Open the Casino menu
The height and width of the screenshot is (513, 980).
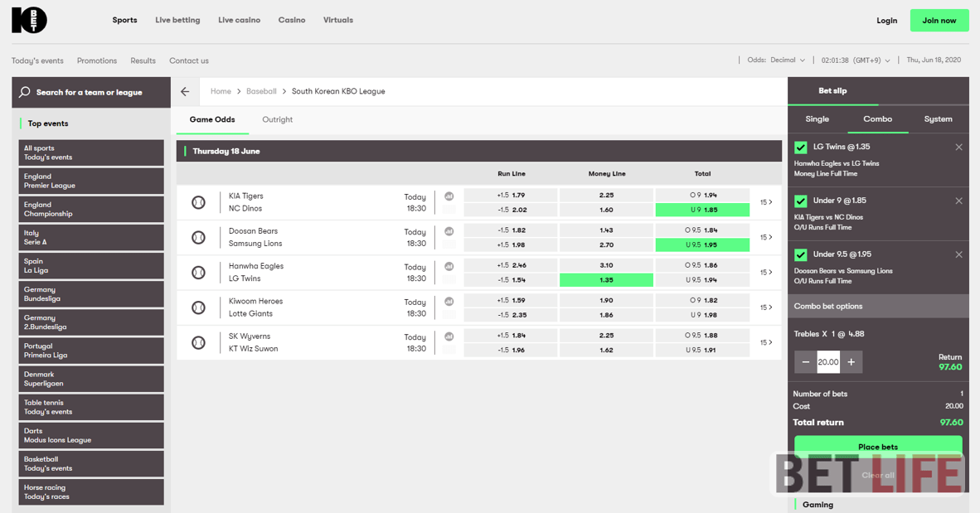pyautogui.click(x=292, y=20)
